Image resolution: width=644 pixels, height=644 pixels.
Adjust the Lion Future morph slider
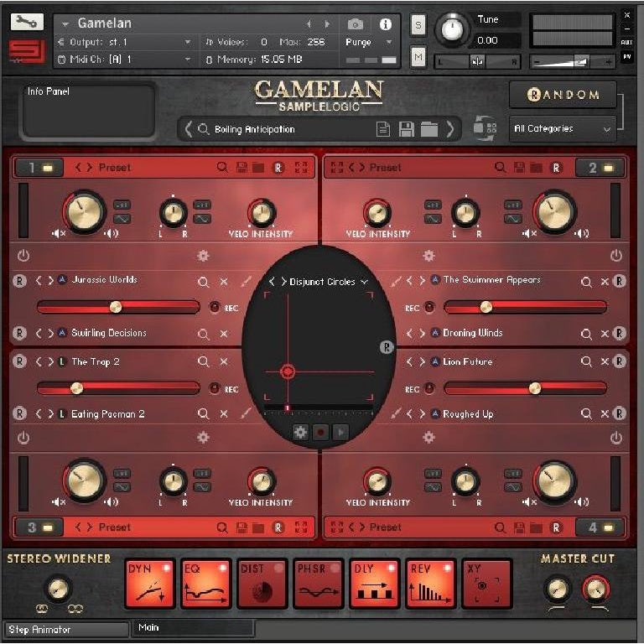click(x=525, y=387)
